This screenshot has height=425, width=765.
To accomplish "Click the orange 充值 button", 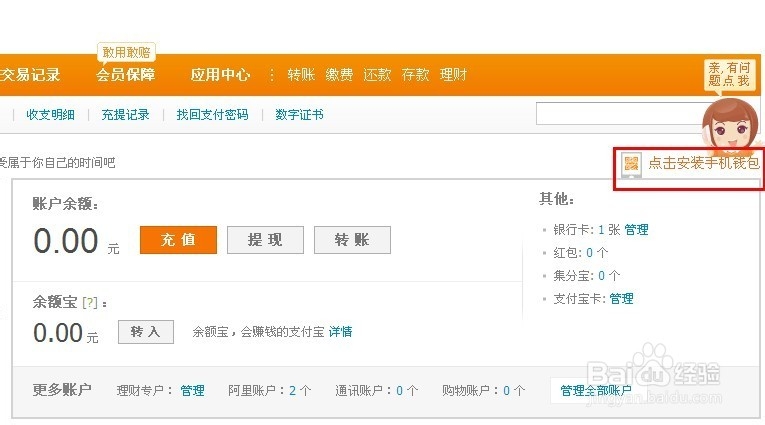I will click(178, 240).
